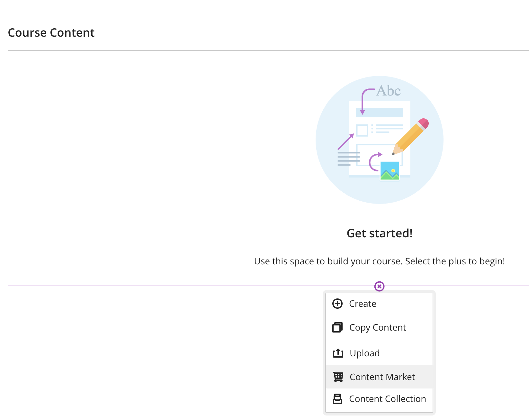Viewport: 529px width, 420px height.
Task: Close the add-content menu with the purple X
Action: coord(379,286)
